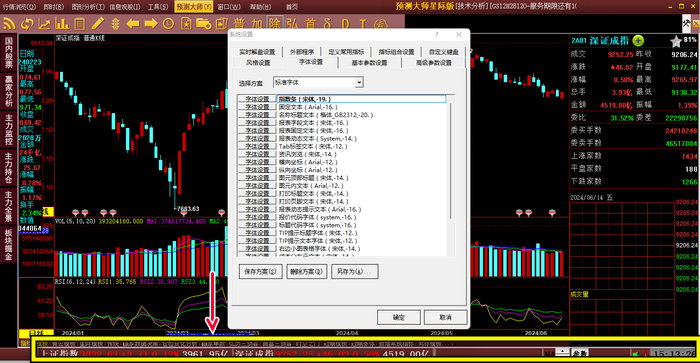
Task: Open the 预测大师(Y) menu
Action: pos(193,7)
